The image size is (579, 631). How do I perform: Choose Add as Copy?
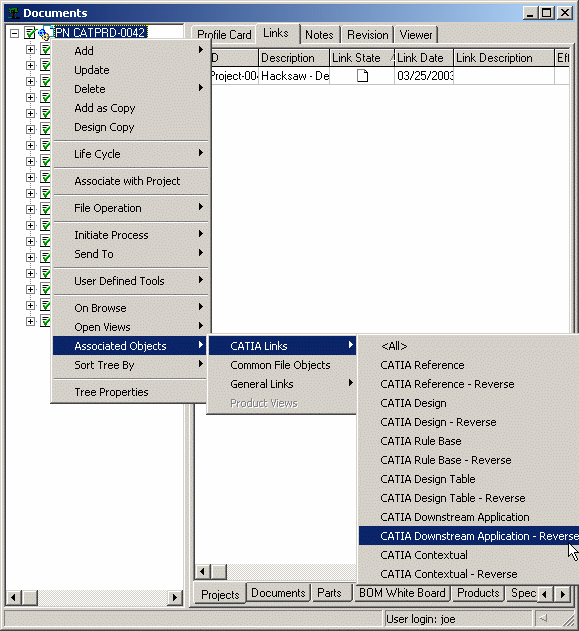coord(130,108)
